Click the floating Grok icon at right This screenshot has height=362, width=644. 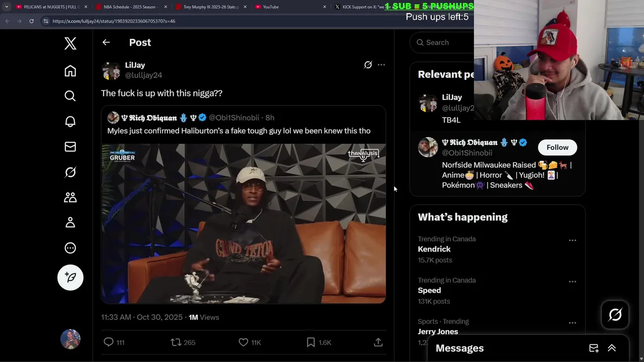(x=615, y=315)
